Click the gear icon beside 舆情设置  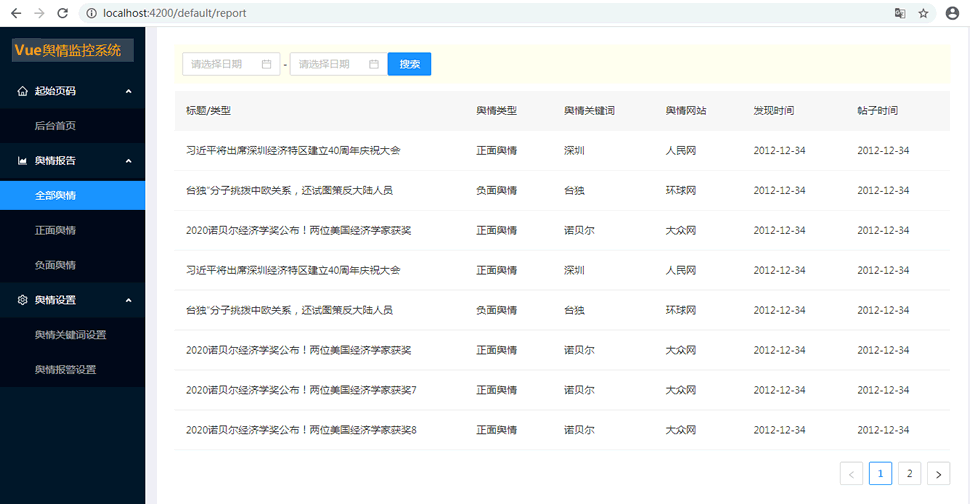click(x=23, y=300)
